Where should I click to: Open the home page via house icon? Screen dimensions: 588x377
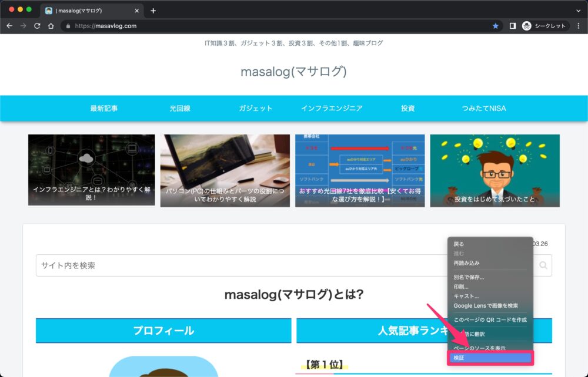[51, 26]
